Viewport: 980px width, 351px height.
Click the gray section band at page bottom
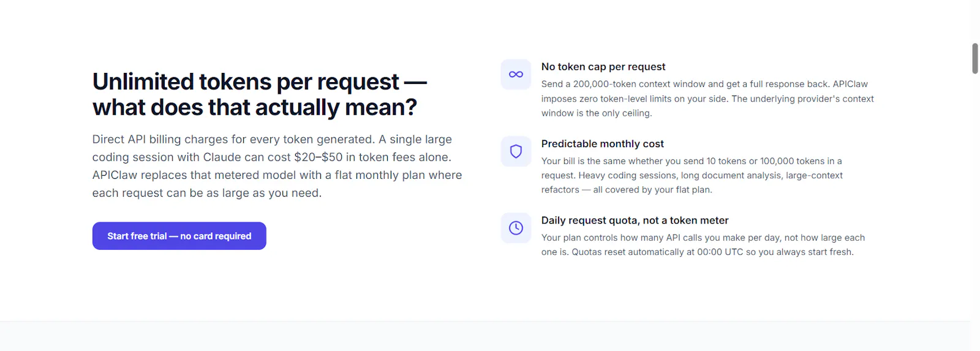[x=485, y=336]
